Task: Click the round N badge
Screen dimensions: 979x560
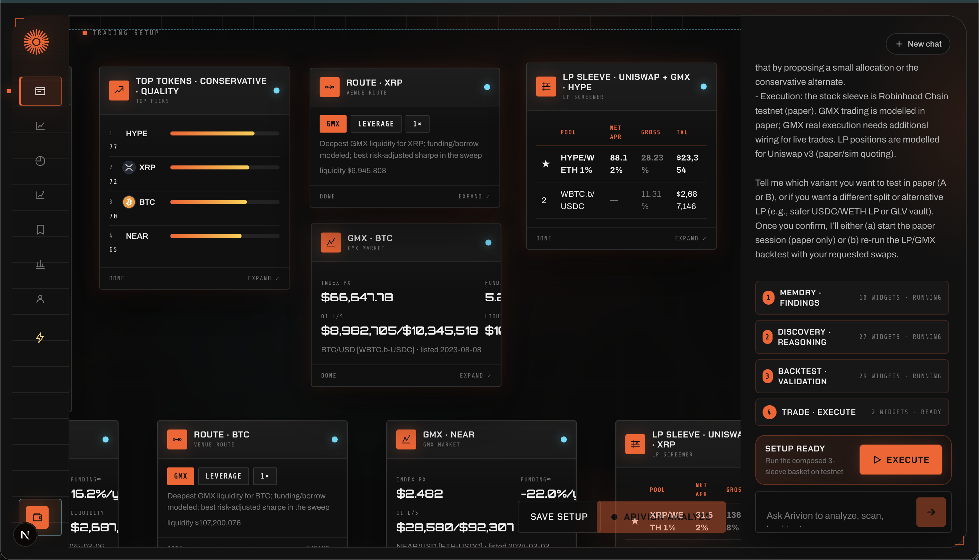Action: pos(25,535)
